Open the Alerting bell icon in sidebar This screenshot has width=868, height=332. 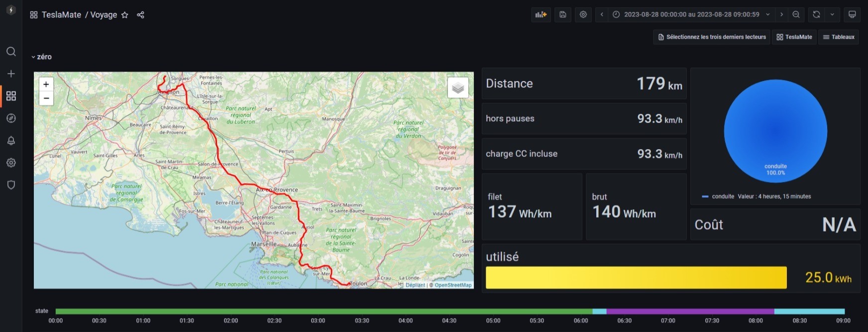click(11, 141)
